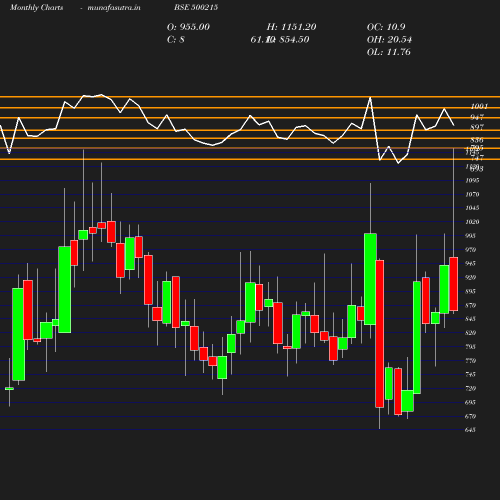Click the '1095' price axis label
Viewport: 500px width, 500px height.
[472, 180]
